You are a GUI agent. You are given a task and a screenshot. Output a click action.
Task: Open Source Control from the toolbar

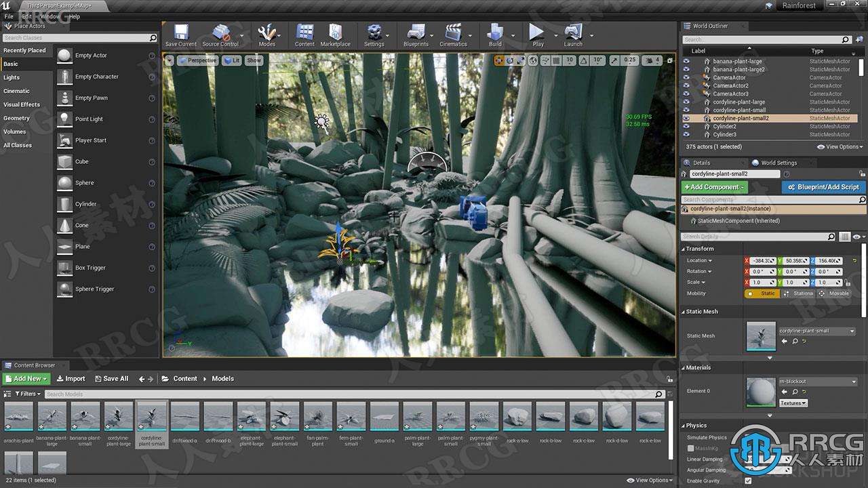click(220, 35)
